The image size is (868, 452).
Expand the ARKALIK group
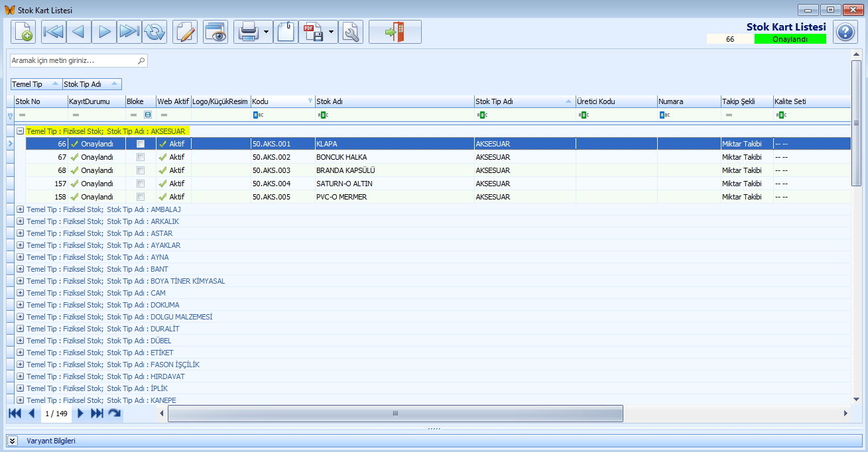coord(21,221)
